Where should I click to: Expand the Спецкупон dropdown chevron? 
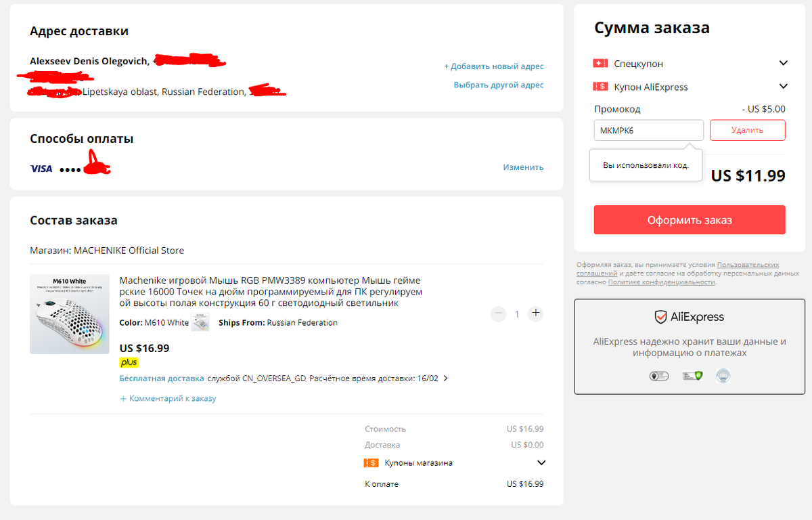[x=784, y=63]
